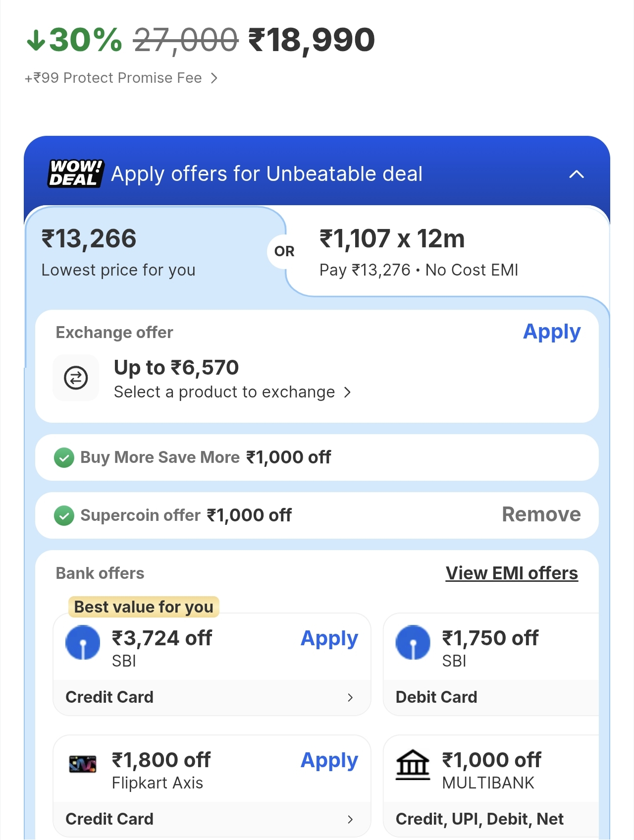Apply the Flipkart Axis ₹1,800 off offer
The height and width of the screenshot is (840, 634).
point(329,761)
